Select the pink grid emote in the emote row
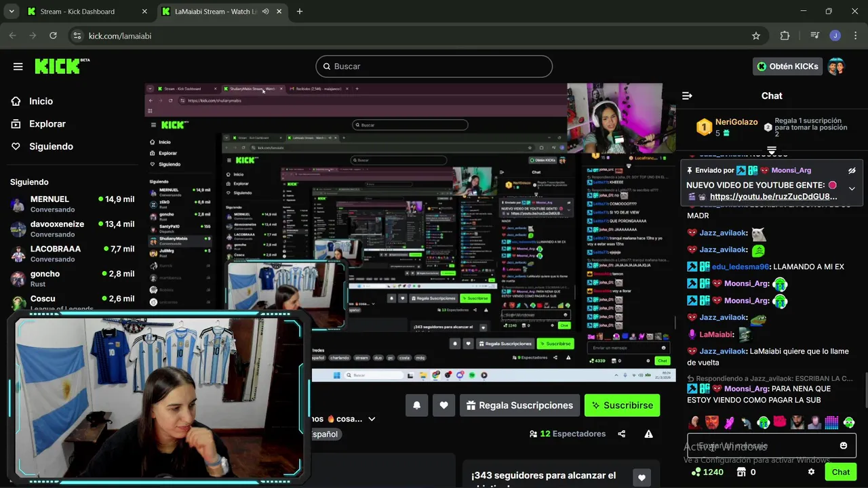 coord(831,423)
